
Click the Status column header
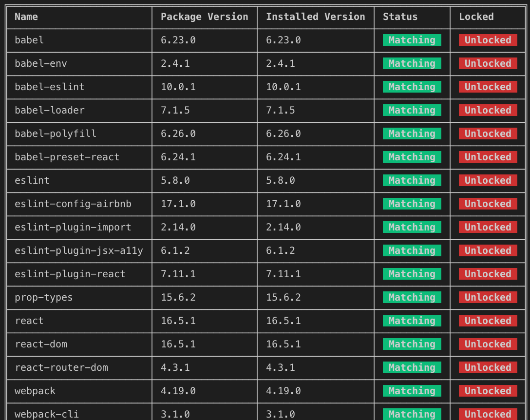click(400, 17)
